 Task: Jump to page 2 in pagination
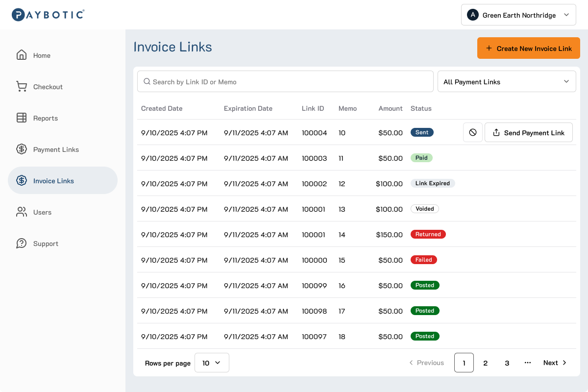pyautogui.click(x=485, y=363)
